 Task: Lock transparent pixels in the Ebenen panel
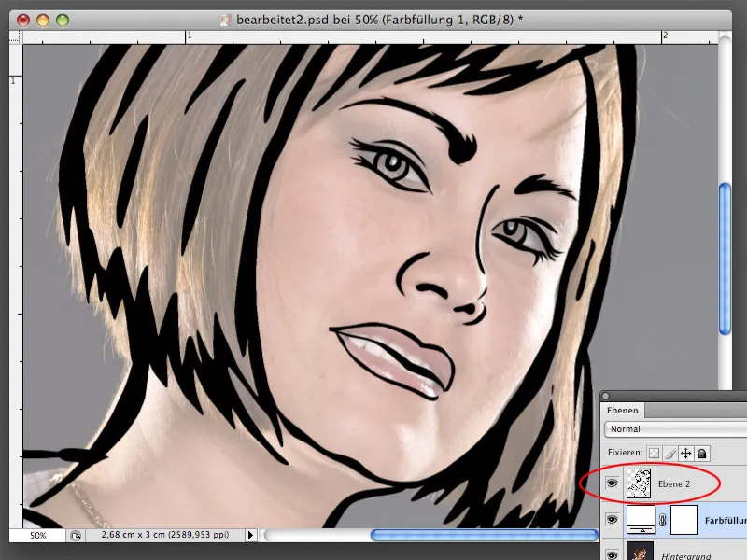click(x=655, y=453)
